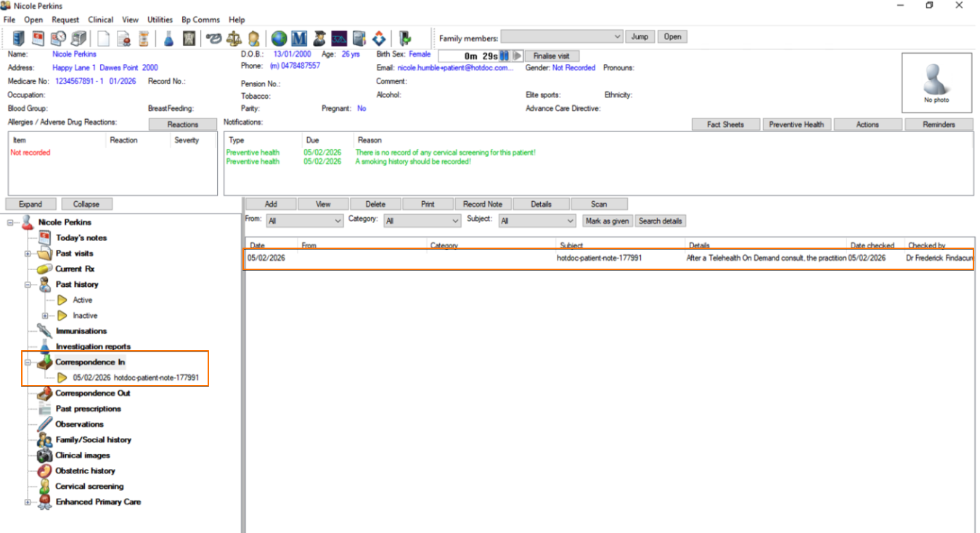
Task: Click the blue-orange diamond logo icon
Action: point(379,37)
